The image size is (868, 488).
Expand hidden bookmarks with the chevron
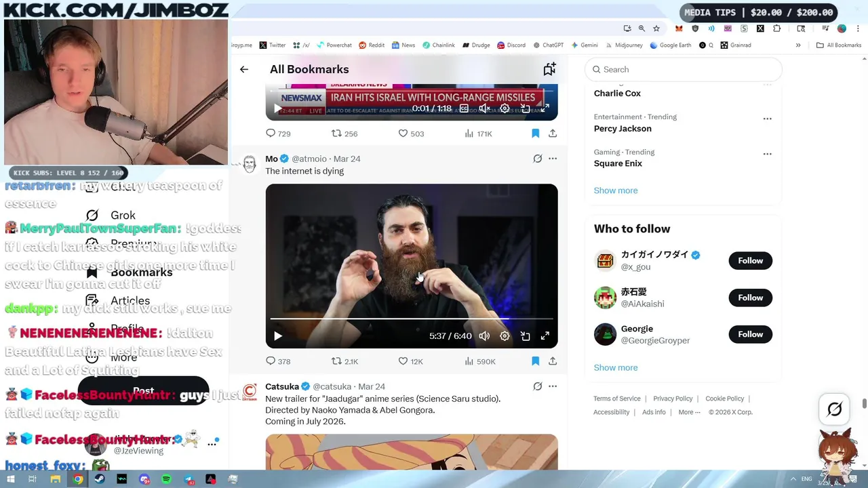[798, 45]
